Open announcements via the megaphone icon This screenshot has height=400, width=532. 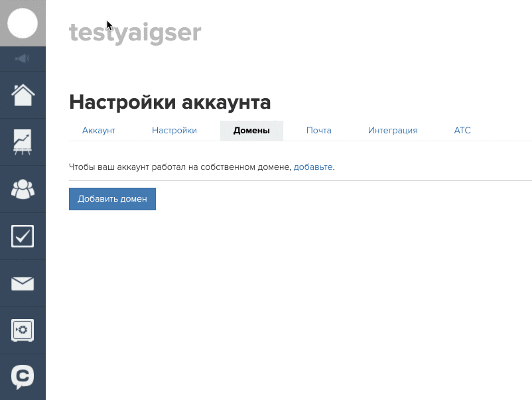(23, 59)
